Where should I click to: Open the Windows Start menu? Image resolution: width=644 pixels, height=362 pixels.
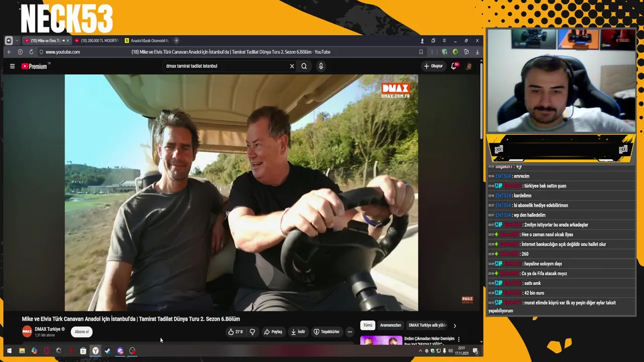[9, 351]
